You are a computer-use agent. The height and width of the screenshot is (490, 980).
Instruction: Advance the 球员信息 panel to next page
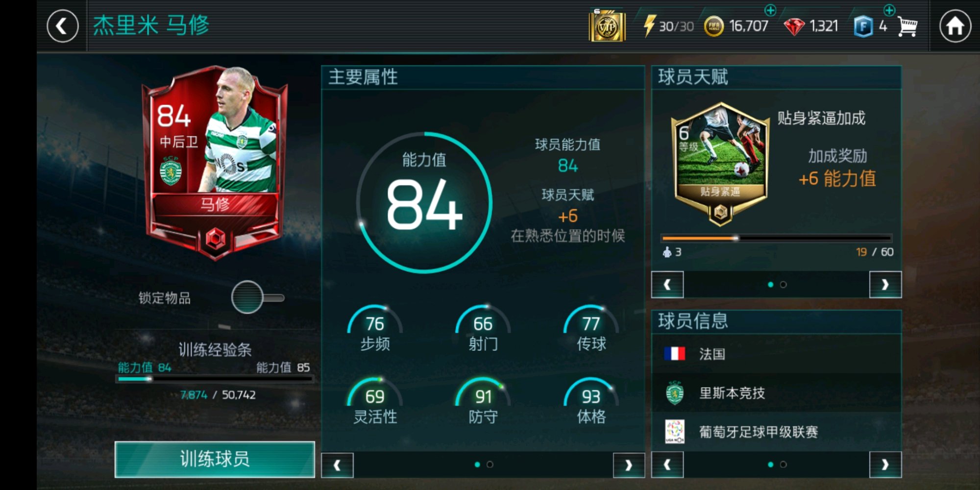click(x=885, y=465)
